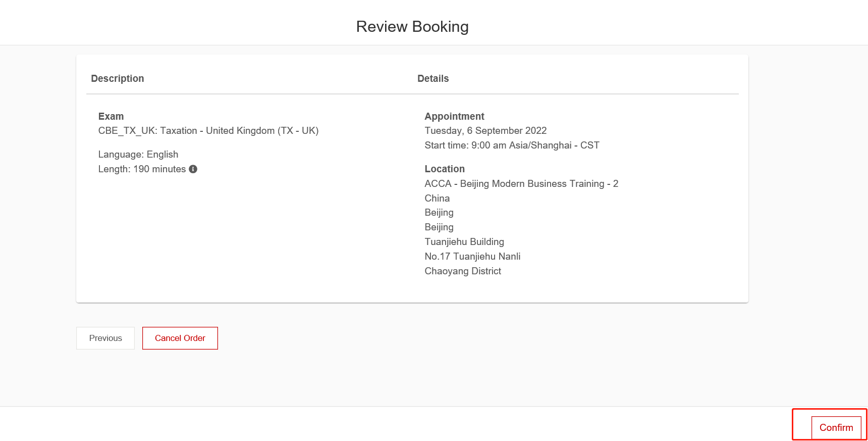868x441 pixels.
Task: Click the Appointment section label
Action: pyautogui.click(x=454, y=116)
